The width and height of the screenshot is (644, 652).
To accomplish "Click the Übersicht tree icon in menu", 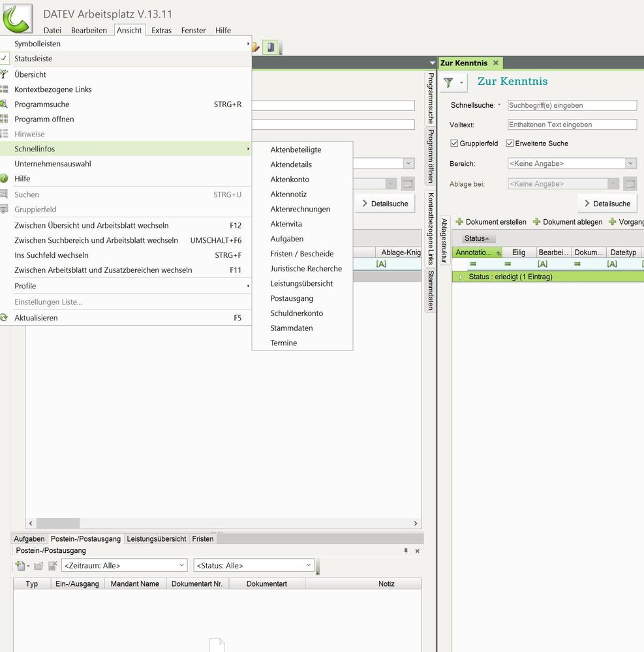I will click(4, 74).
